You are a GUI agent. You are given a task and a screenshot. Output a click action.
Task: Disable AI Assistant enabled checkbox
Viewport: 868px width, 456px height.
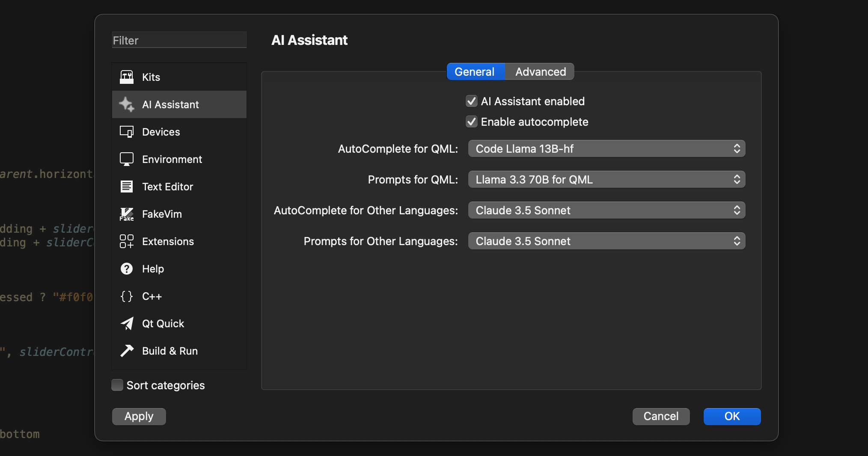tap(472, 101)
